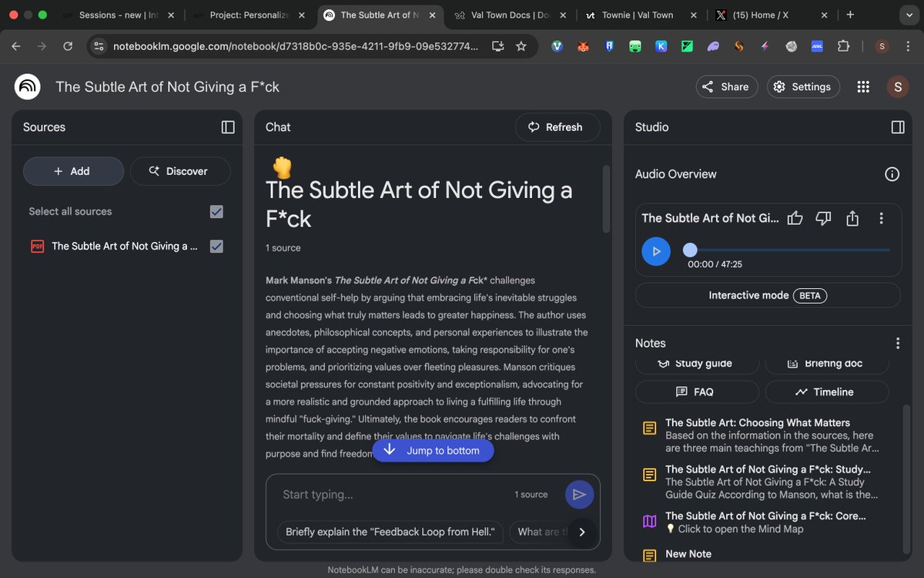Image resolution: width=924 pixels, height=578 pixels.
Task: Open The Subtle Art PDF source
Action: click(x=125, y=247)
